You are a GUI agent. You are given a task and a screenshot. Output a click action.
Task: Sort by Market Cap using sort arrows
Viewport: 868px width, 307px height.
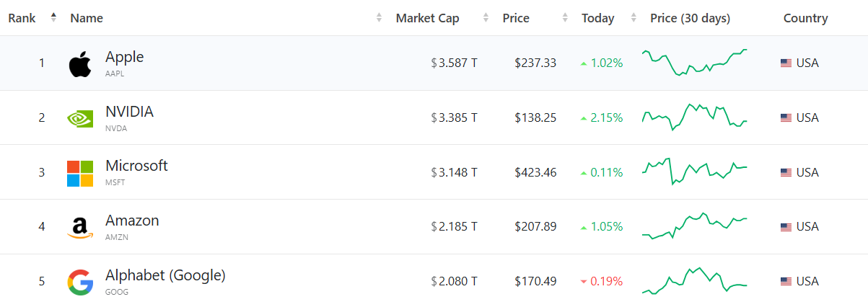[486, 18]
